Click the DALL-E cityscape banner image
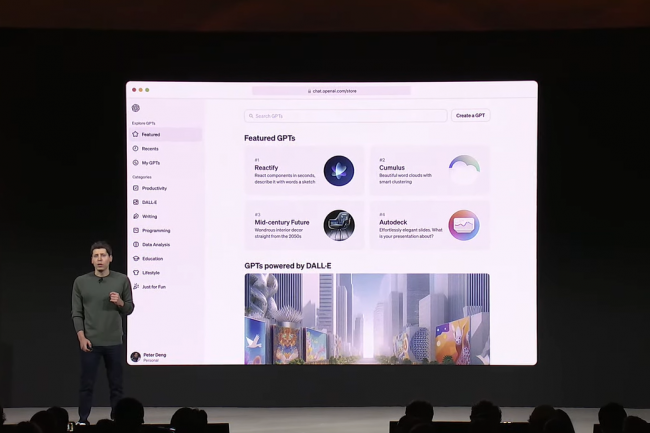Screen dimensions: 650x433 coord(367,319)
